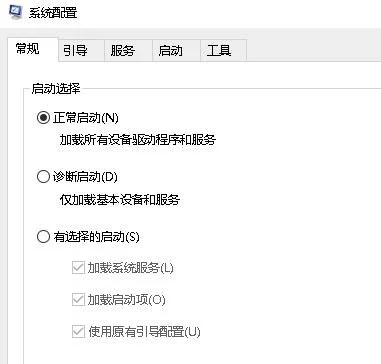Click the 有选择的启动(S) label text
Viewport: 381px width, 364px height.
tap(96, 237)
